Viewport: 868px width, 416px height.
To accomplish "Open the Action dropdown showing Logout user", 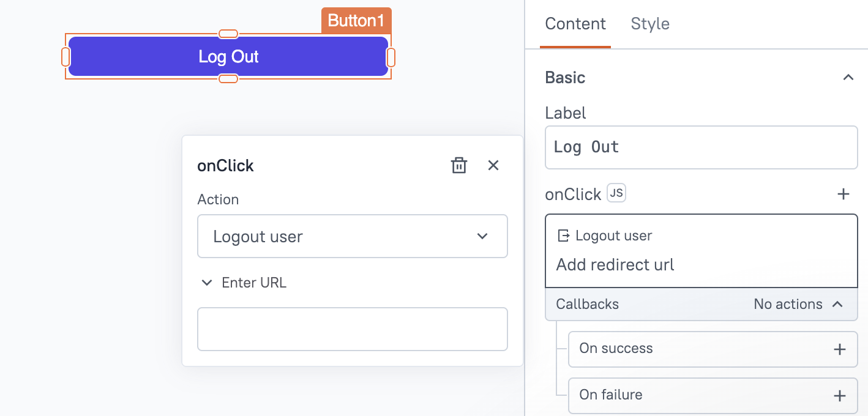I will coord(353,236).
